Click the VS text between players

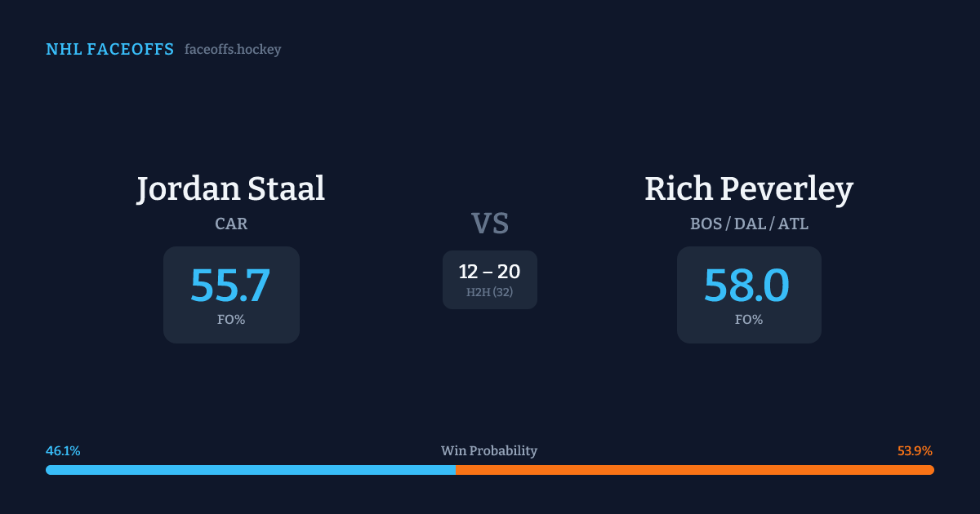[x=490, y=224]
